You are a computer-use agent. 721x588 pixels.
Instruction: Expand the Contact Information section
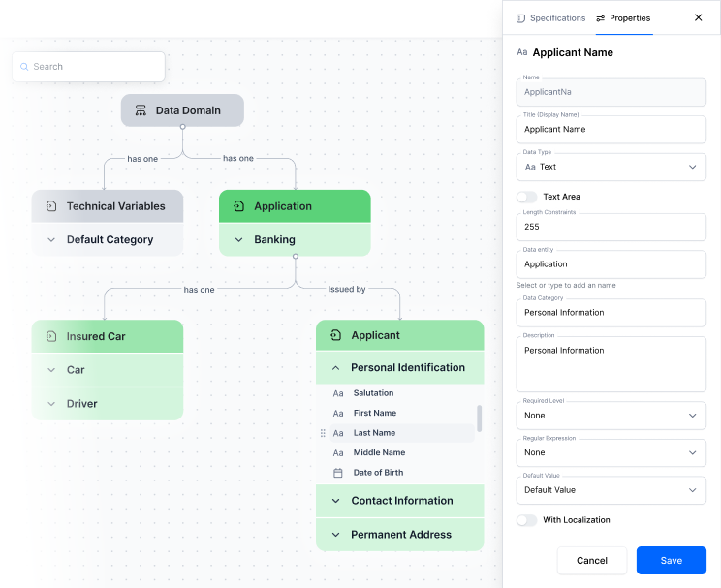[335, 501]
